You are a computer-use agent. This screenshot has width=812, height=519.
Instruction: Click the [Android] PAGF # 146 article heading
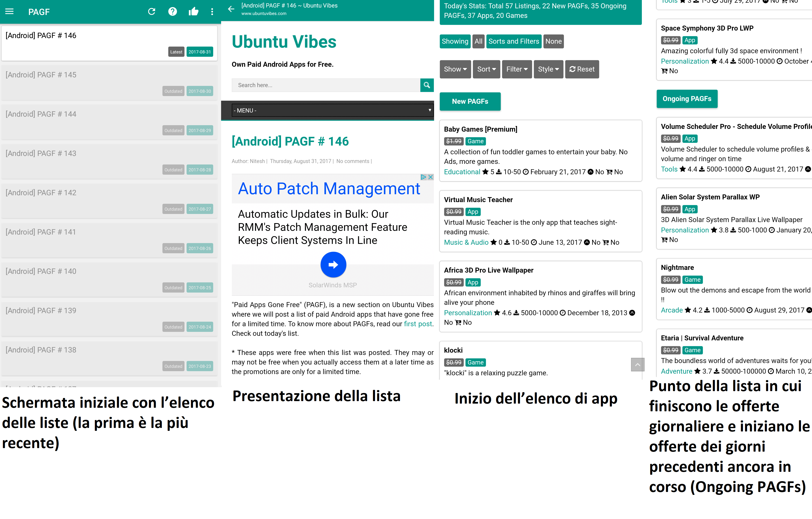point(290,141)
